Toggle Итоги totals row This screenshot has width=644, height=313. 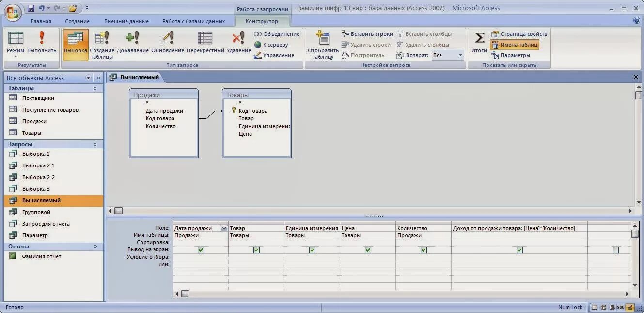coord(479,43)
